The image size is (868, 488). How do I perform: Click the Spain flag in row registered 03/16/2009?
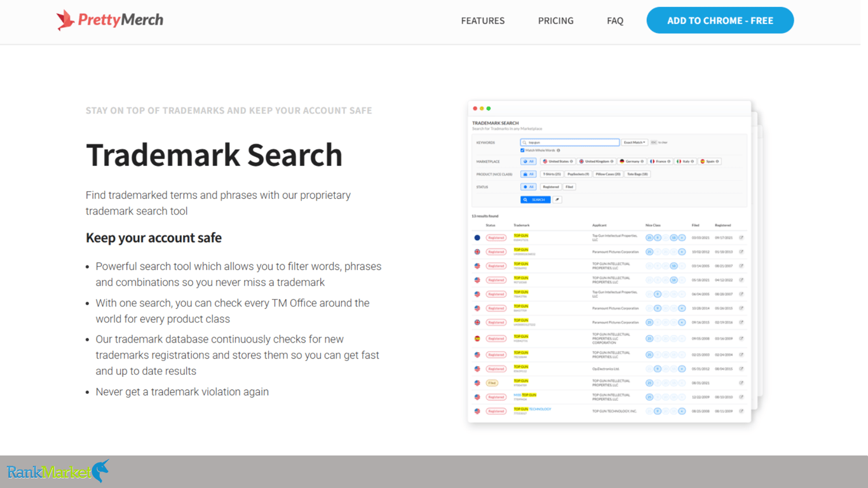coord(477,339)
